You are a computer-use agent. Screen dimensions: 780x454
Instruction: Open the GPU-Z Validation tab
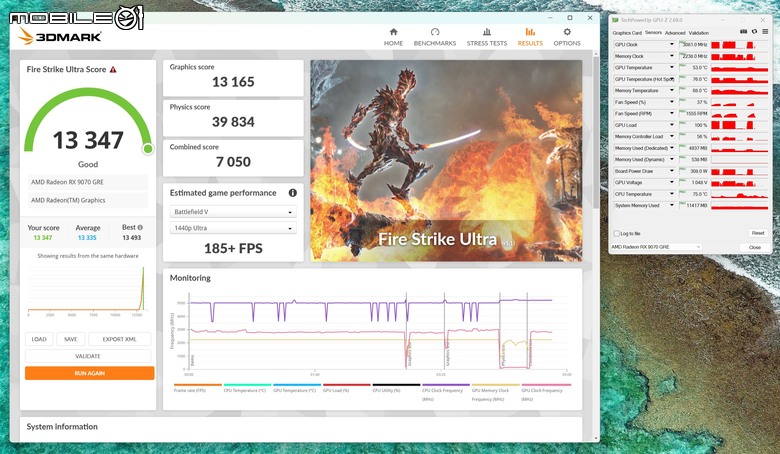[x=698, y=33]
